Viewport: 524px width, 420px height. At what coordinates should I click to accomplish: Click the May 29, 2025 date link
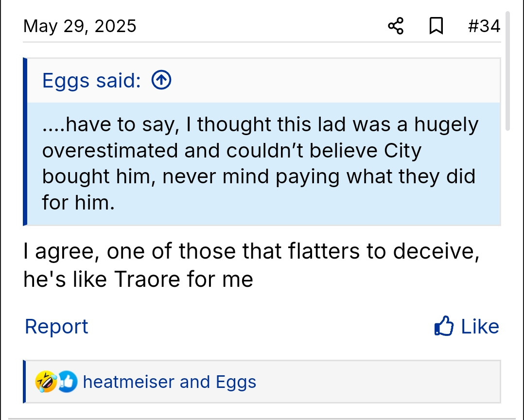click(x=80, y=26)
